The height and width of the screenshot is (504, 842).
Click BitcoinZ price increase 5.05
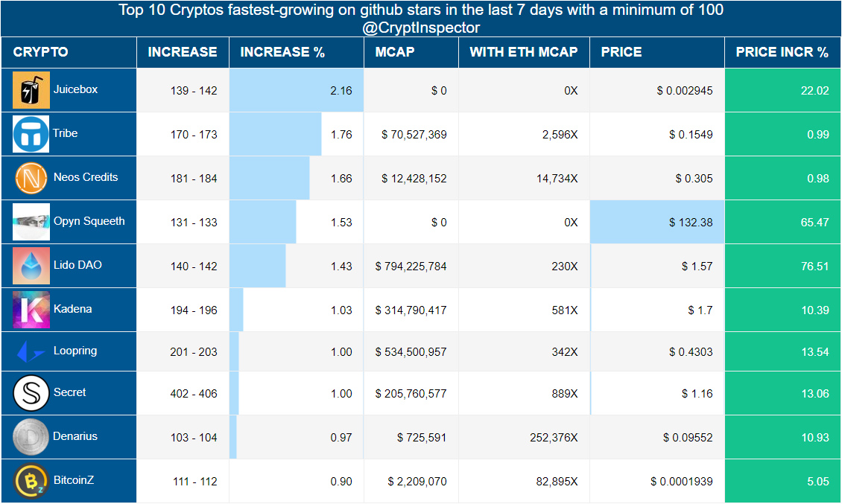coord(783,481)
